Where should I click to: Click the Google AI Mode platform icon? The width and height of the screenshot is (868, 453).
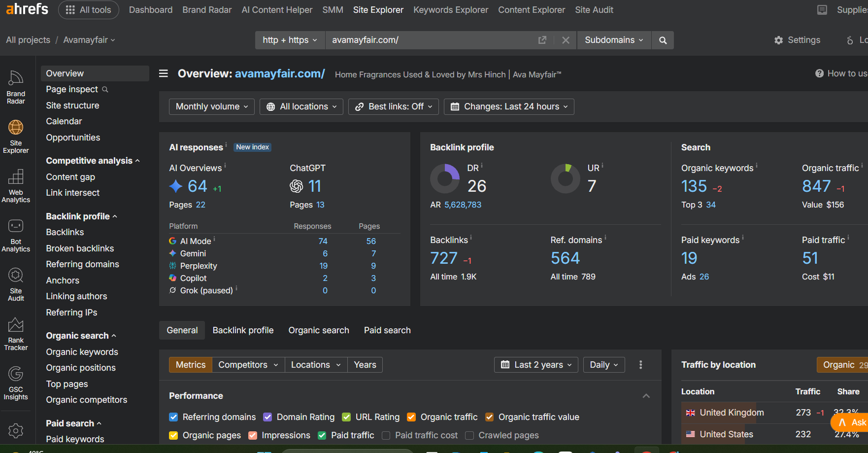172,241
